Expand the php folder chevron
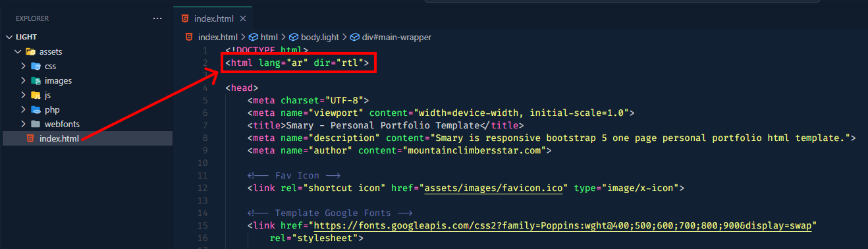This screenshot has height=249, width=868. (23, 109)
